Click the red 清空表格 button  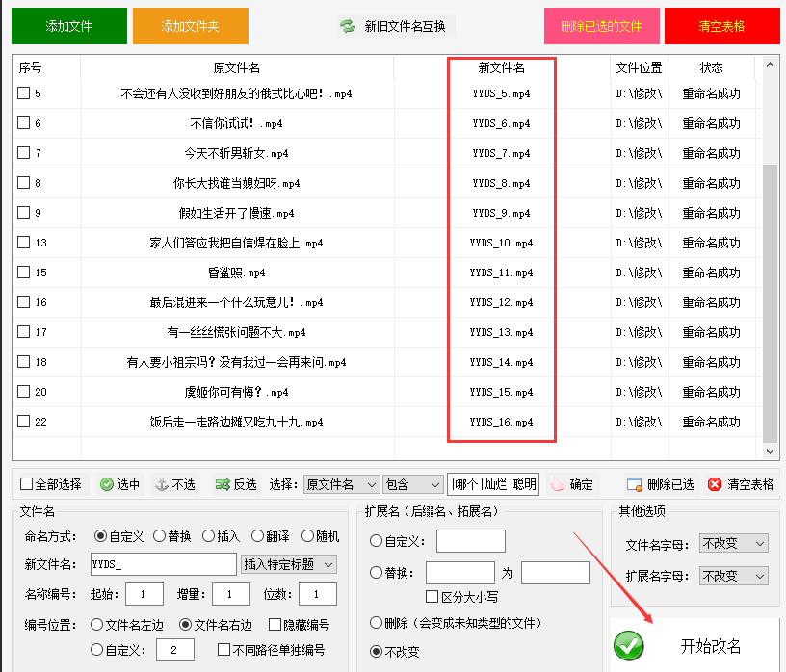pos(721,26)
